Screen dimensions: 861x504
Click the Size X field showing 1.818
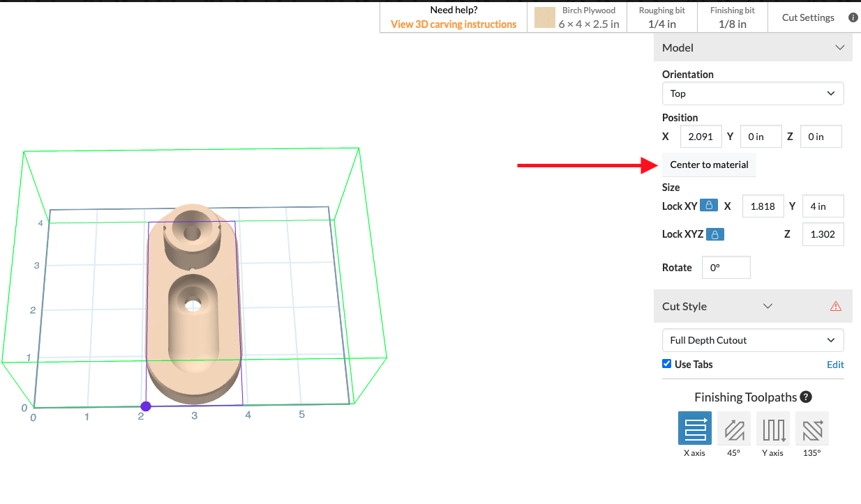763,206
